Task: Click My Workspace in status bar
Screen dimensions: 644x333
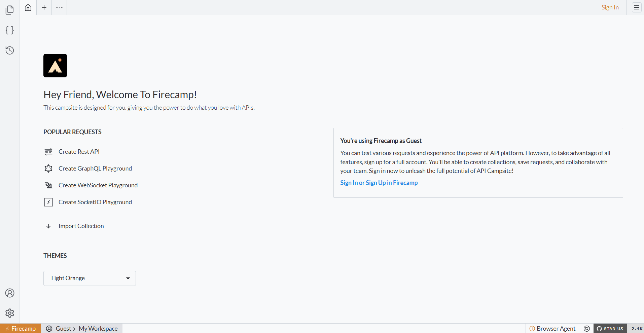Action: [98, 329]
